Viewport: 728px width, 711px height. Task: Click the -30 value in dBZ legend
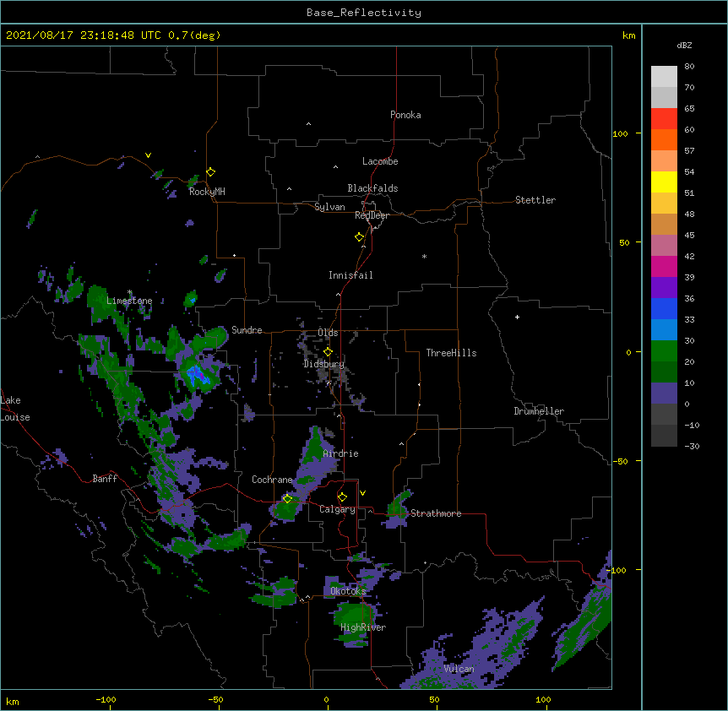(692, 446)
